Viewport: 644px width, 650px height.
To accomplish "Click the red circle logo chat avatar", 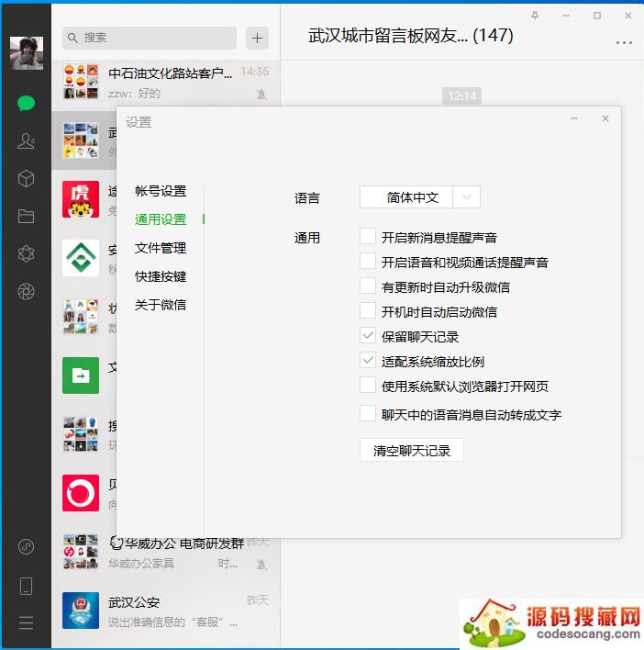I will (81, 493).
